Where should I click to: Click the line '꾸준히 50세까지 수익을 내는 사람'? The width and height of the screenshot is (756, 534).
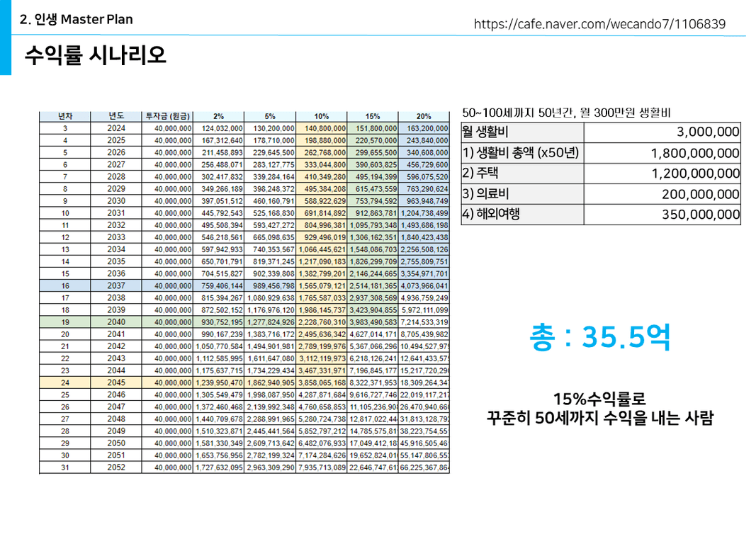(599, 418)
